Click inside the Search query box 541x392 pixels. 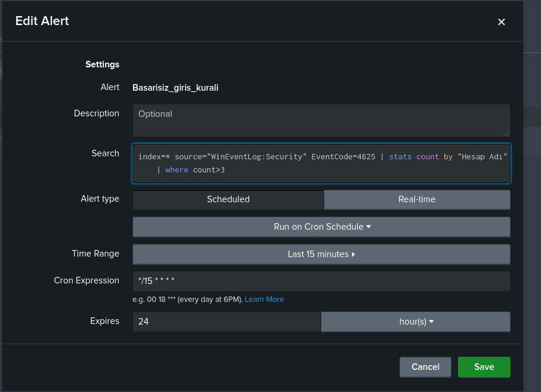[322, 163]
